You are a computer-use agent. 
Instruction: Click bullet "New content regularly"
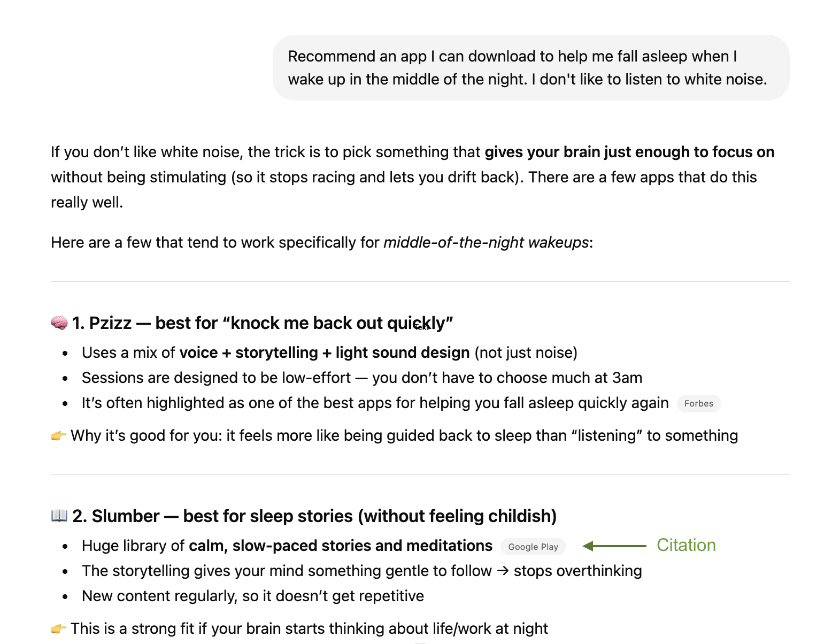click(253, 596)
